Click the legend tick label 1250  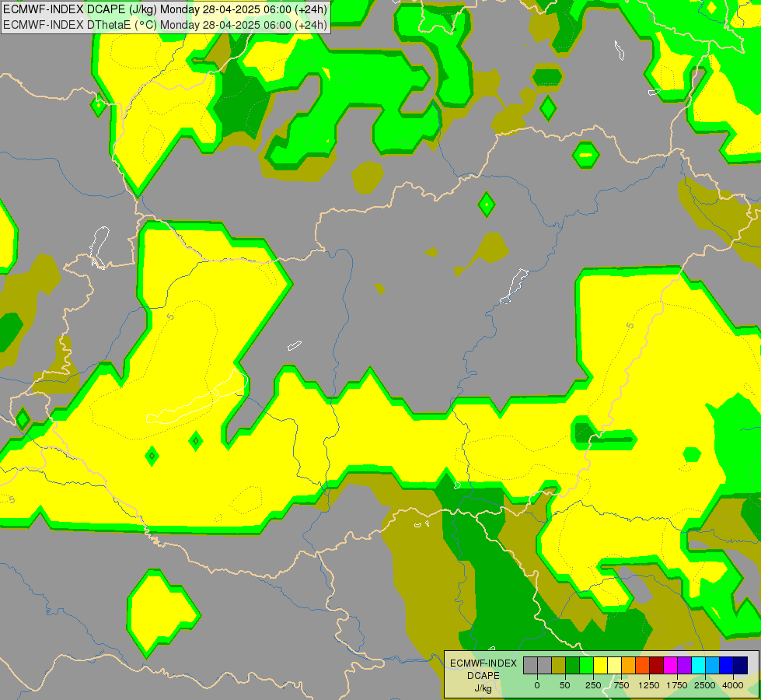[649, 685]
